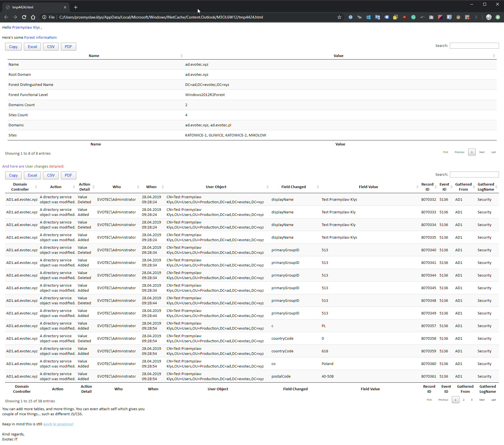The height and width of the screenshot is (445, 504).
Task: Go to page 2 of user changes
Action: coord(463,400)
